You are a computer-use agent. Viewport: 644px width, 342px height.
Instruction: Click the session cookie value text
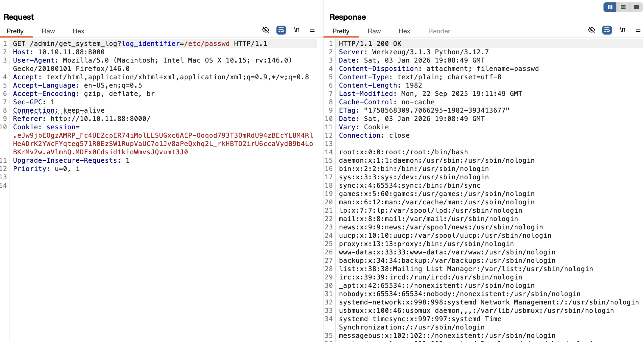pos(163,144)
